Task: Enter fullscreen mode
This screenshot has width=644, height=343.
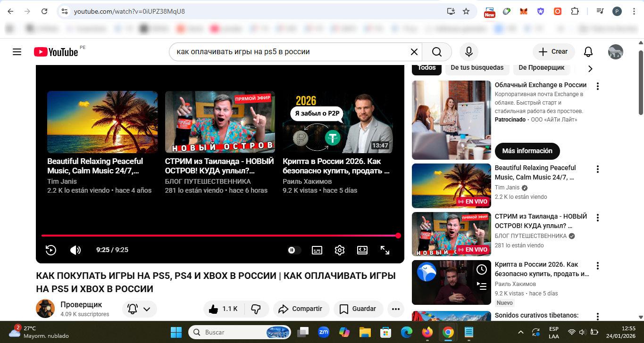Action: [x=385, y=250]
